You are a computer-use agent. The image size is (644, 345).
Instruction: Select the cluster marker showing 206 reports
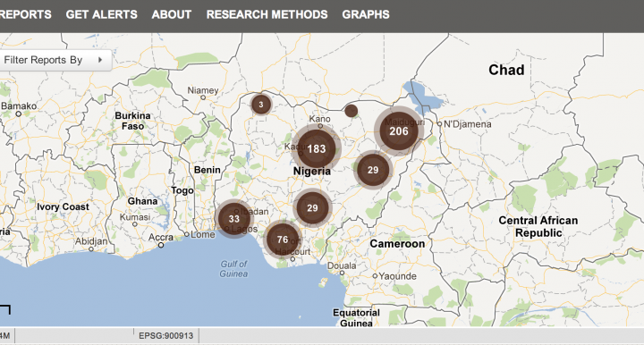[x=399, y=131]
